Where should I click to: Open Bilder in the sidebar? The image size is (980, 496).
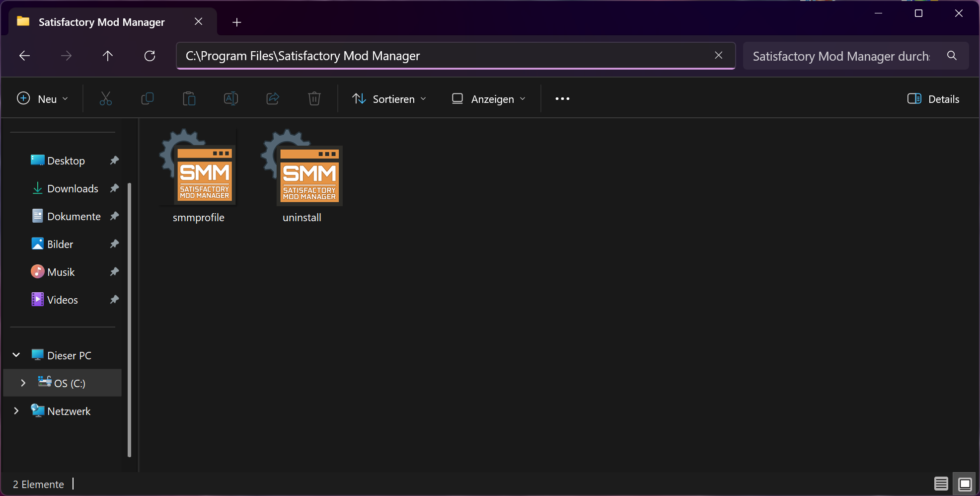[x=60, y=244]
